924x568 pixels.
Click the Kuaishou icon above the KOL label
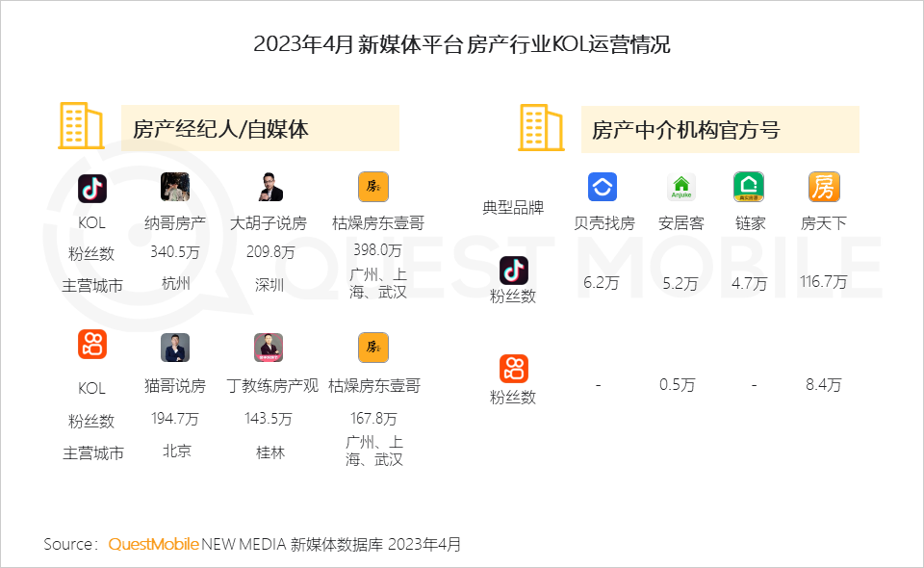92,345
